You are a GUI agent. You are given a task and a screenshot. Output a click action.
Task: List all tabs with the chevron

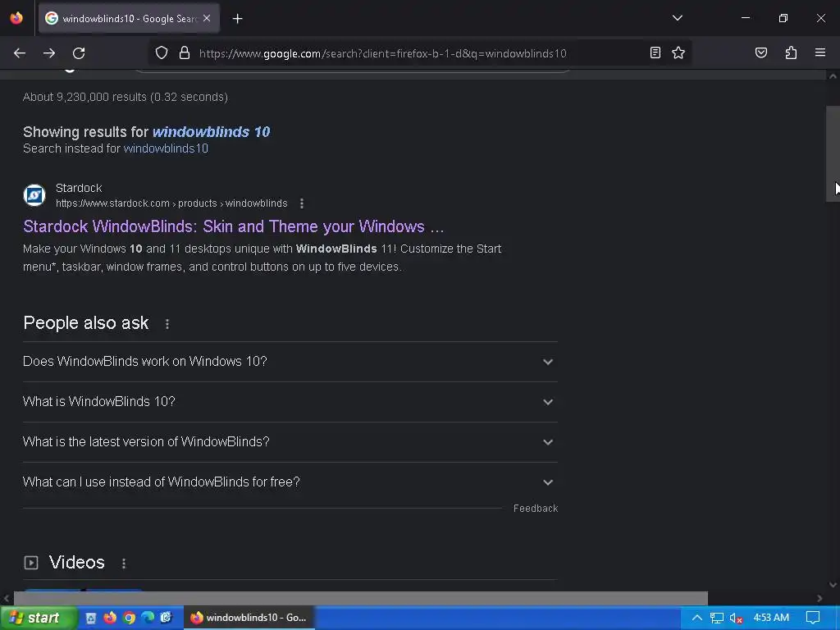677,18
